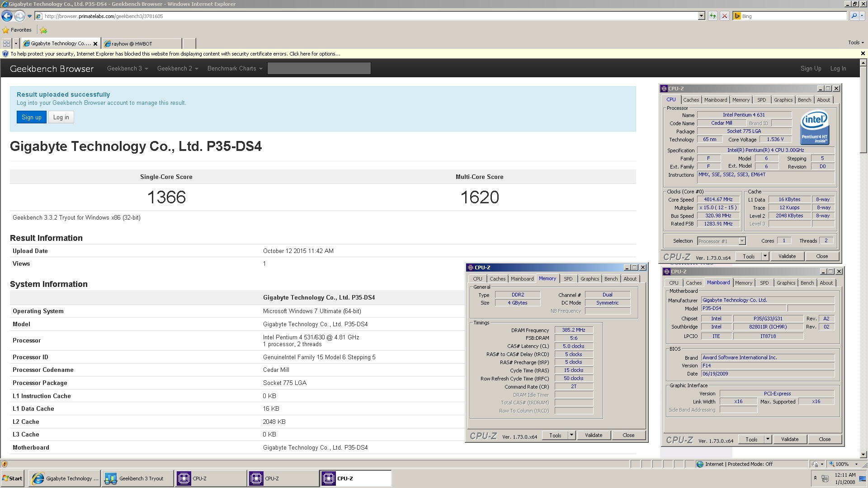Open first CPU-Z taskbar item
The width and height of the screenshot is (868, 488).
point(211,478)
